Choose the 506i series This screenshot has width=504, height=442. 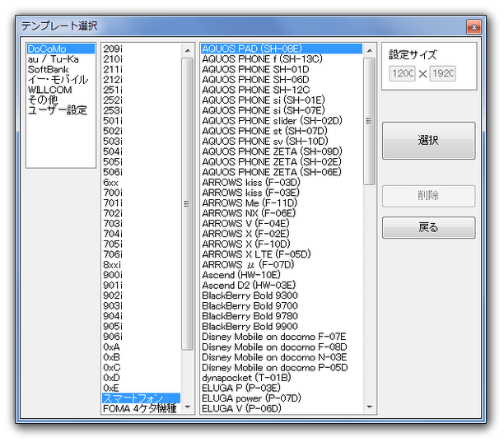click(x=141, y=172)
